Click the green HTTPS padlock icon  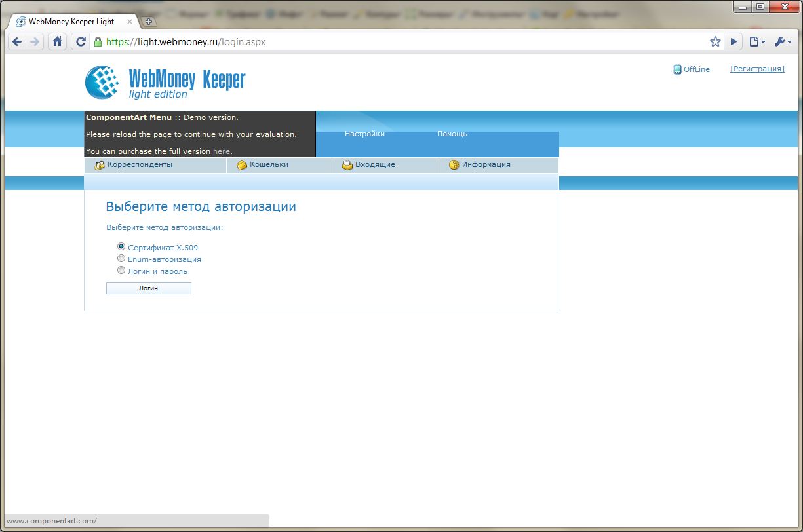(x=98, y=42)
